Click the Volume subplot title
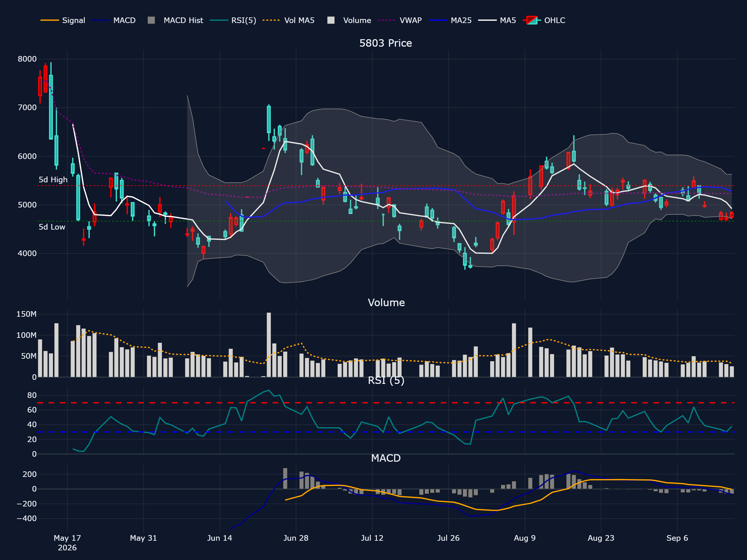The width and height of the screenshot is (747, 560). [386, 302]
